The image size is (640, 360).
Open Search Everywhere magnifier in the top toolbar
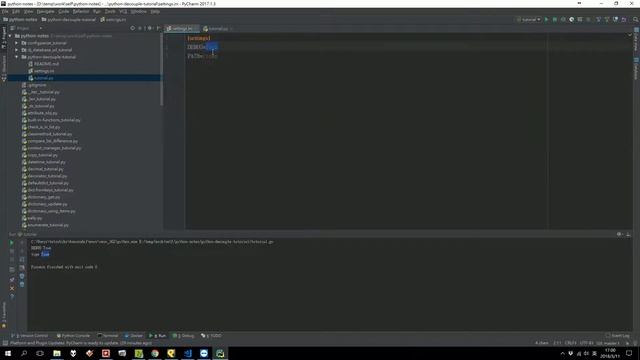point(635,19)
